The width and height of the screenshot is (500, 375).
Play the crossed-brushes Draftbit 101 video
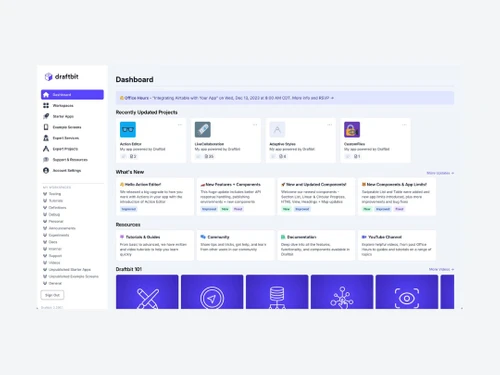coord(147,292)
